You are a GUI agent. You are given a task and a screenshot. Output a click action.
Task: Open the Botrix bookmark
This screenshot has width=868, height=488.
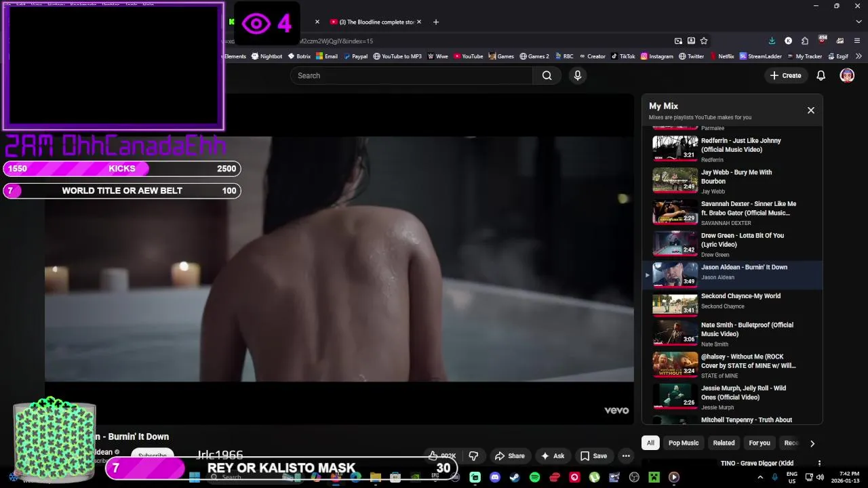(299, 56)
